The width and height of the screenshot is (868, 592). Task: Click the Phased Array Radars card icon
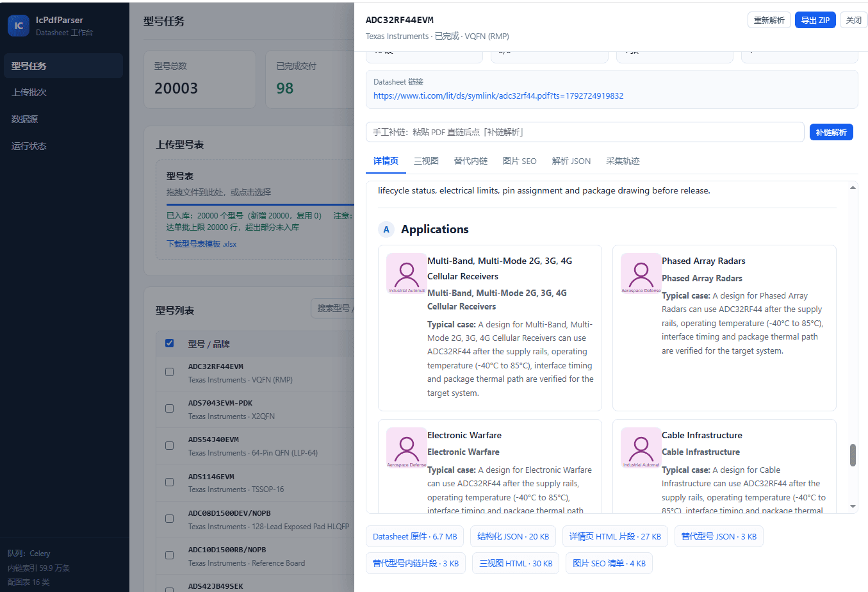tap(641, 274)
